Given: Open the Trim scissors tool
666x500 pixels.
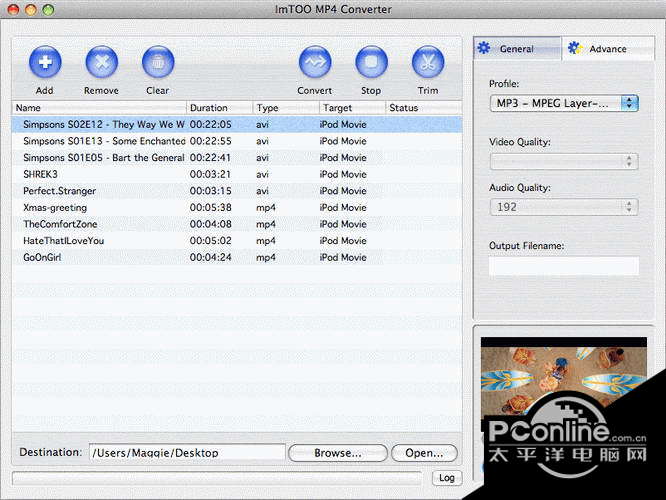Looking at the screenshot, I should (428, 63).
